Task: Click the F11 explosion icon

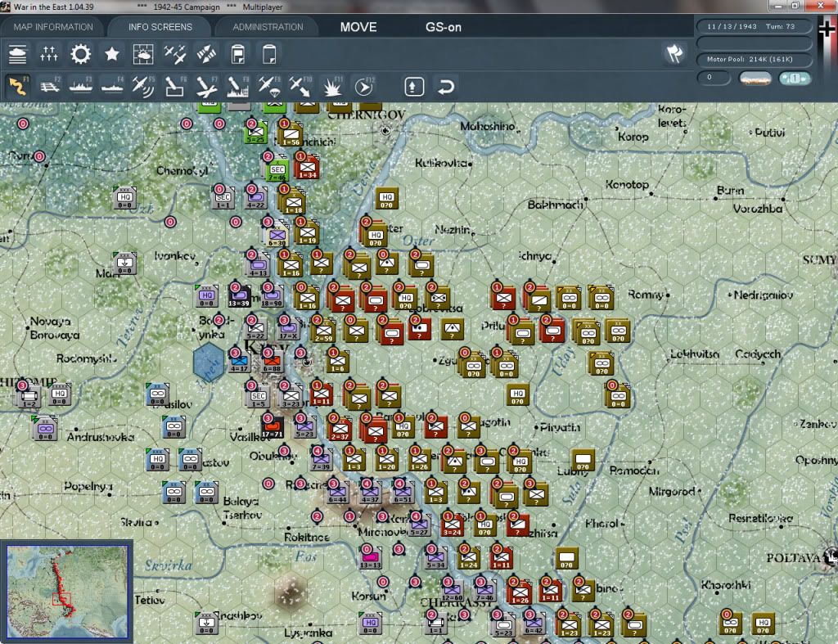Action: tap(332, 86)
